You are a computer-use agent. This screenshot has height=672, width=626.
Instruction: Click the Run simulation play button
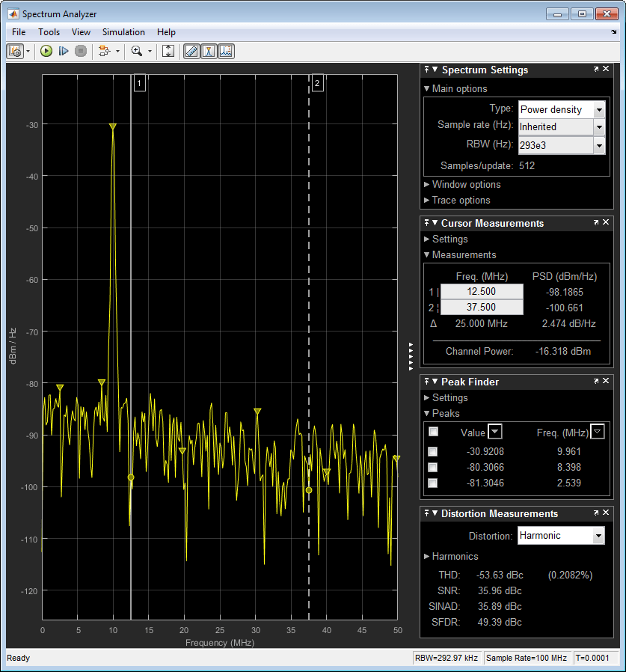click(46, 51)
